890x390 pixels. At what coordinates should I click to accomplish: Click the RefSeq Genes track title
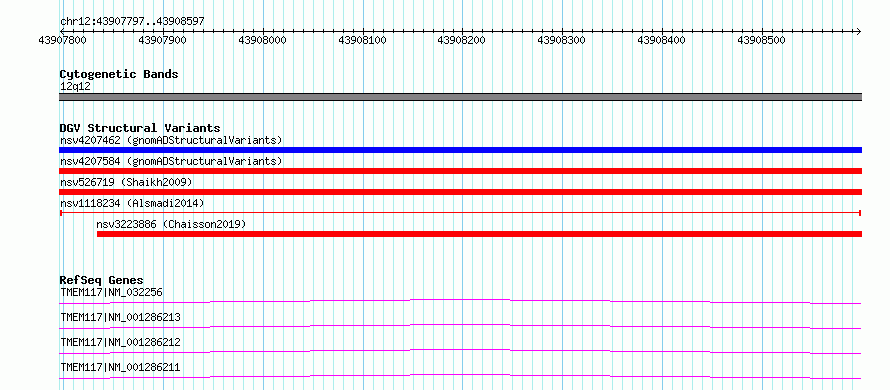click(101, 280)
